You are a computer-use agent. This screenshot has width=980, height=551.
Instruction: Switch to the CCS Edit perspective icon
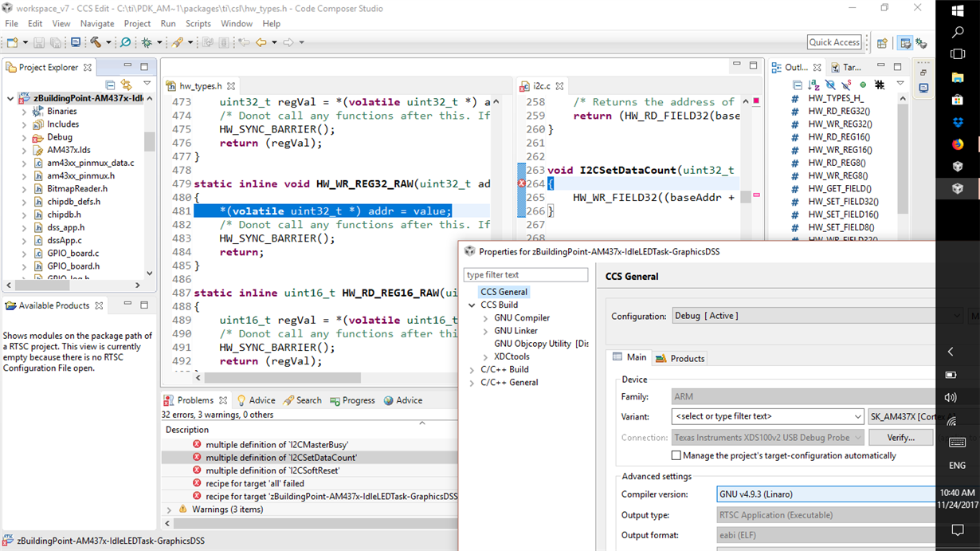tap(905, 43)
